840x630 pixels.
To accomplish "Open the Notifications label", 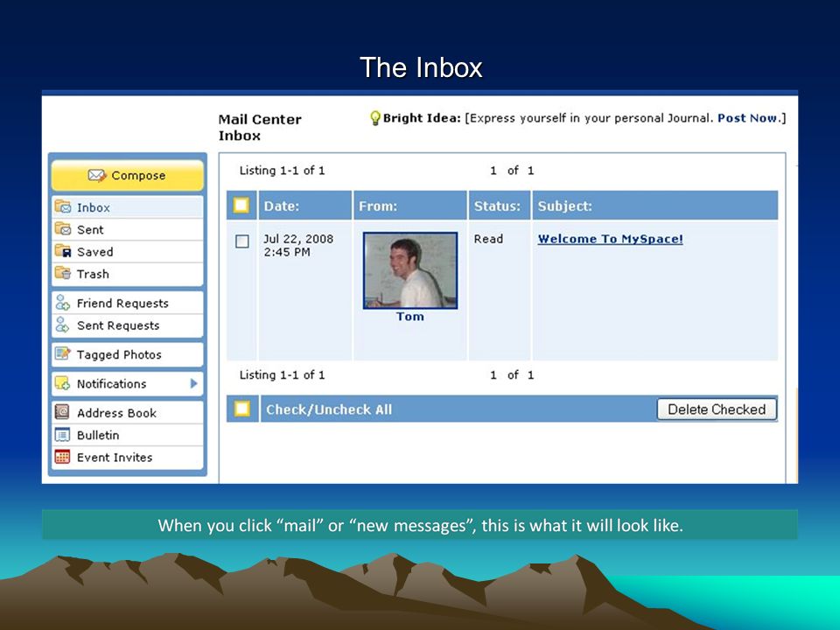I will click(111, 383).
